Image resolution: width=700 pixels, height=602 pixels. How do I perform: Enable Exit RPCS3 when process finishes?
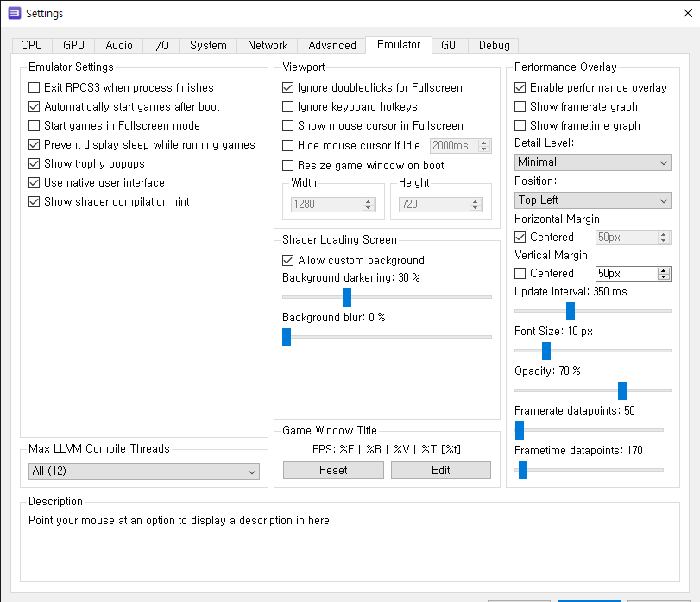[121, 87]
